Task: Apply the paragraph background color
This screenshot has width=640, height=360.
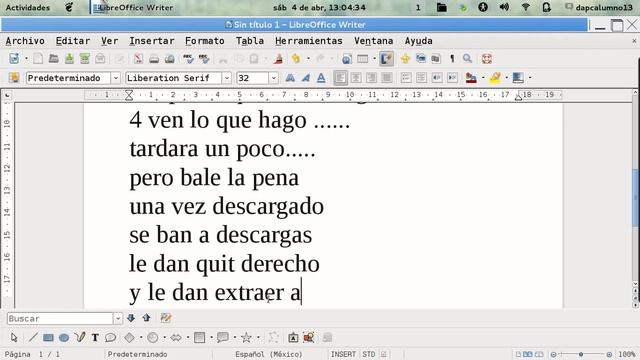Action: (518, 78)
